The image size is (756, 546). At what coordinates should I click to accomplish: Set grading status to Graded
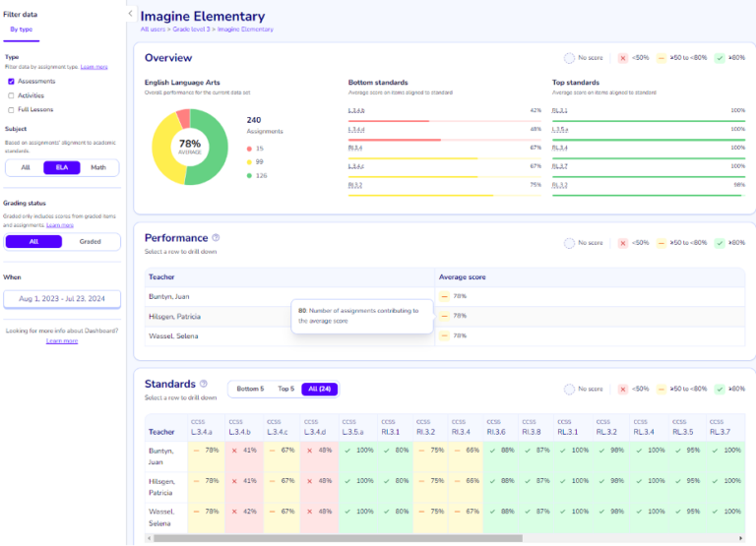[90, 241]
